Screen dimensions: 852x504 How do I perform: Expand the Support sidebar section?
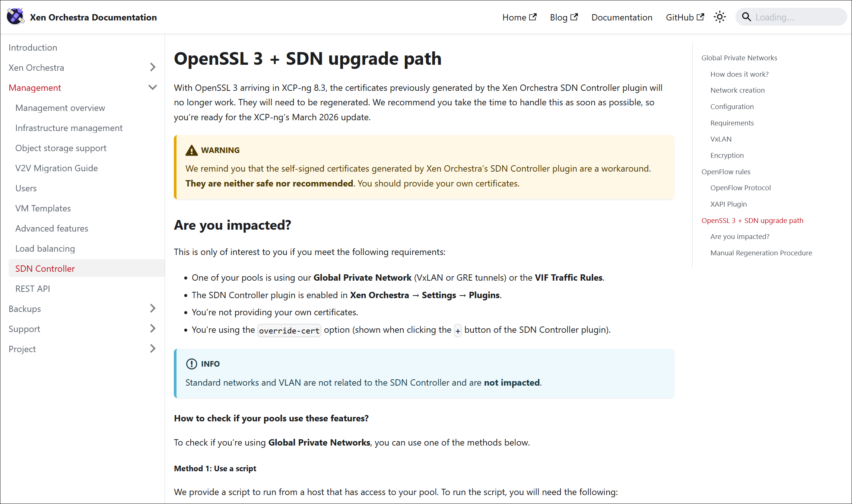(x=152, y=329)
